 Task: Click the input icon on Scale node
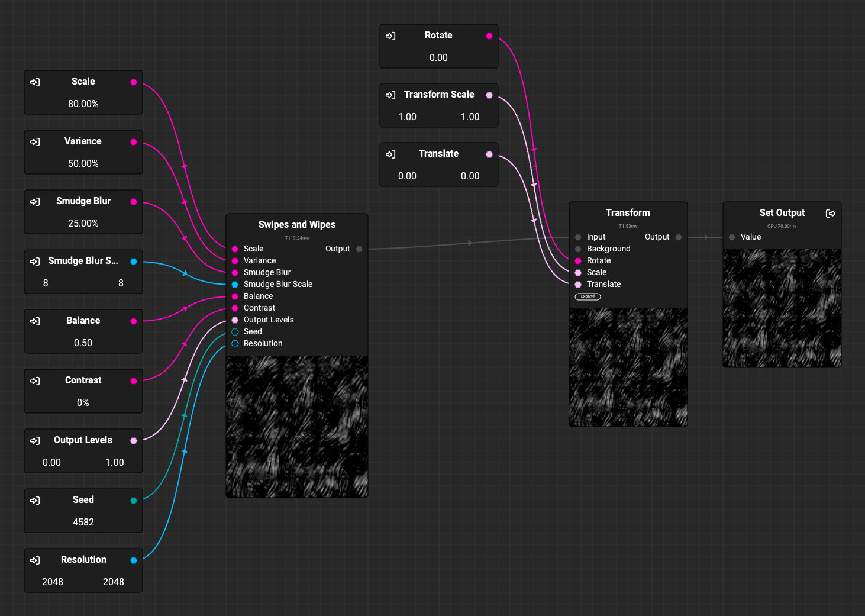coord(35,82)
